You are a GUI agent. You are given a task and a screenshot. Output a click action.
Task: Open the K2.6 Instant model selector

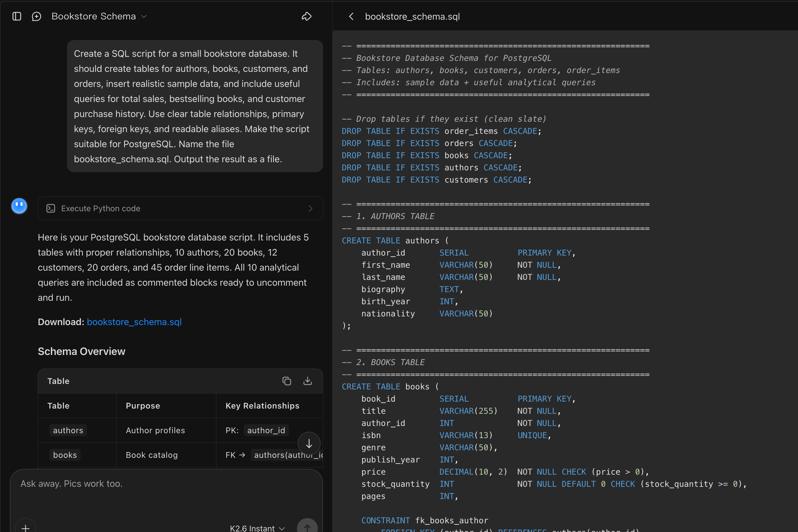coord(257,528)
